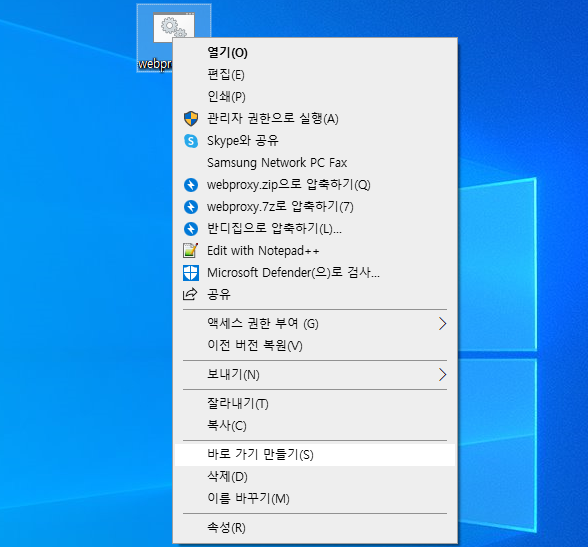Click the Skype icon in the menu
The width and height of the screenshot is (588, 547).
(x=191, y=141)
